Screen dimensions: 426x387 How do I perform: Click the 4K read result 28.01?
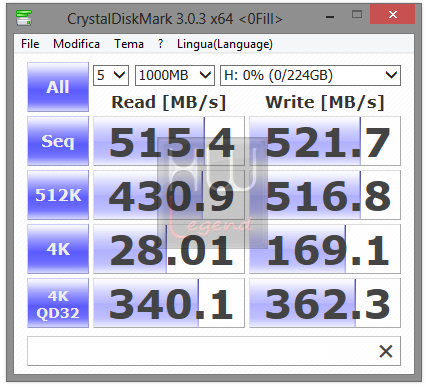pos(169,249)
